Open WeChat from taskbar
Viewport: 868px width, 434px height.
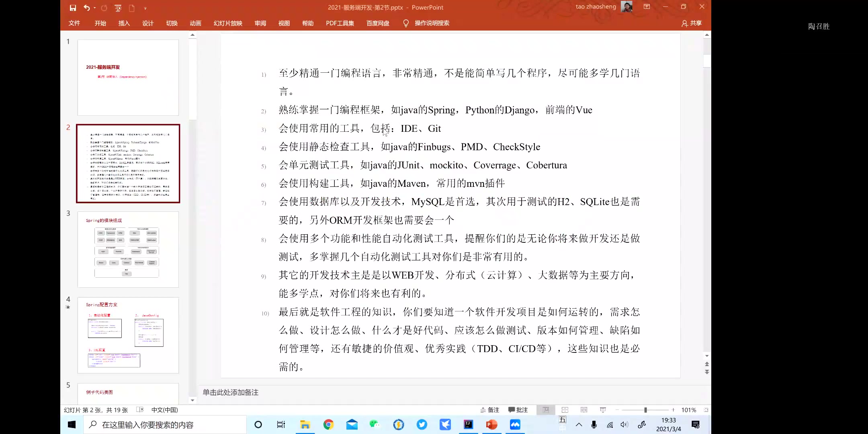(x=375, y=424)
